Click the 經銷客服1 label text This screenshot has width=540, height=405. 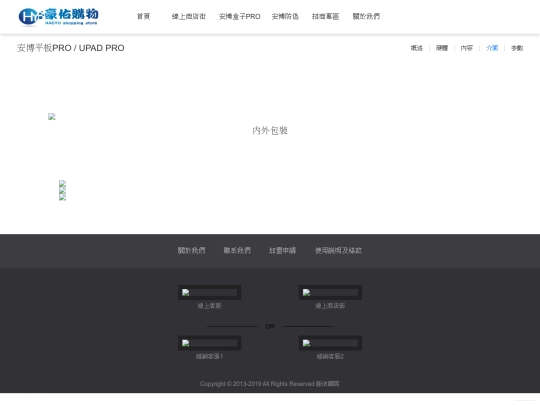click(x=209, y=356)
